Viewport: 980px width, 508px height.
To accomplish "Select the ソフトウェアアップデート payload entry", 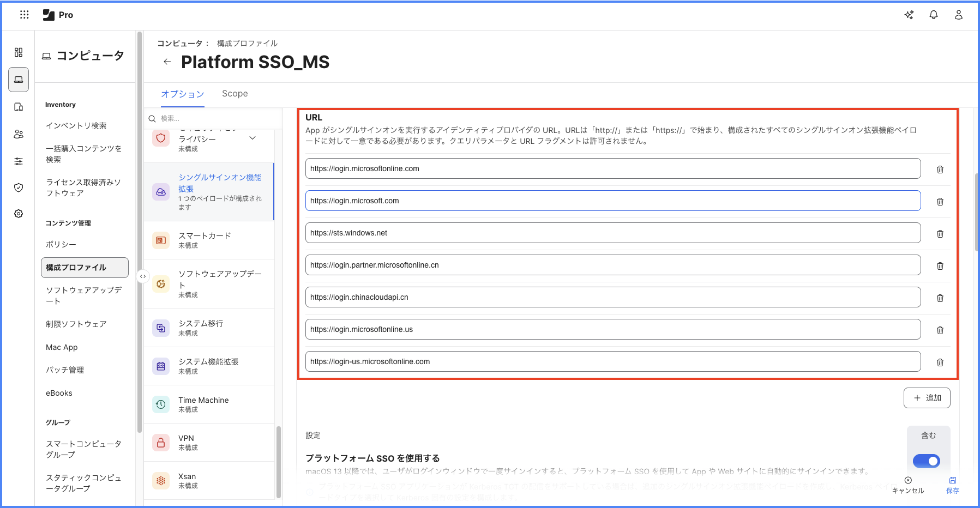I will (209, 284).
